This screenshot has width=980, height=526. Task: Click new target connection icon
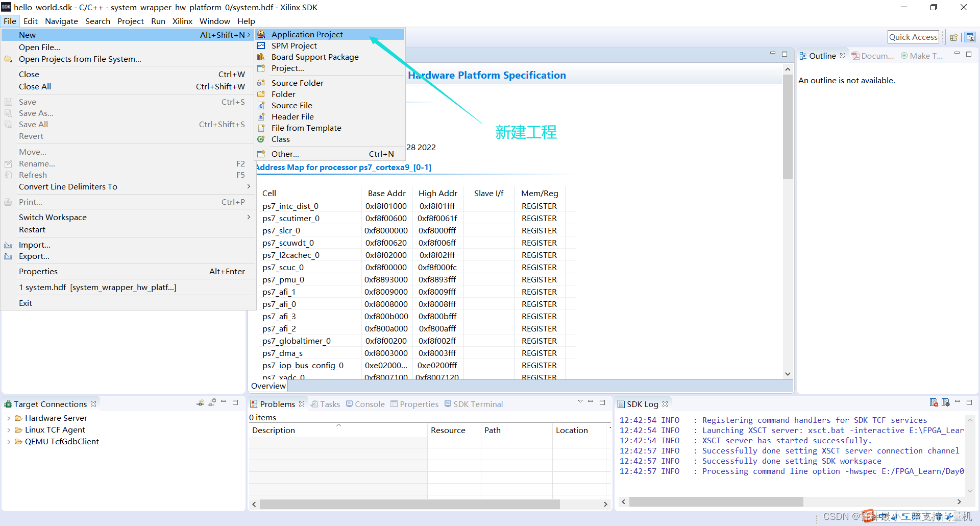tap(201, 402)
